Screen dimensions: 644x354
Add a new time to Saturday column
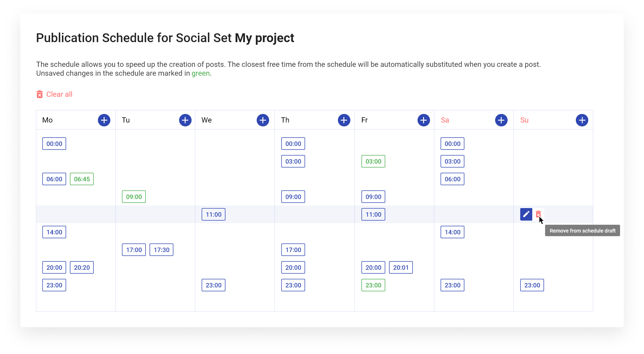(x=501, y=120)
